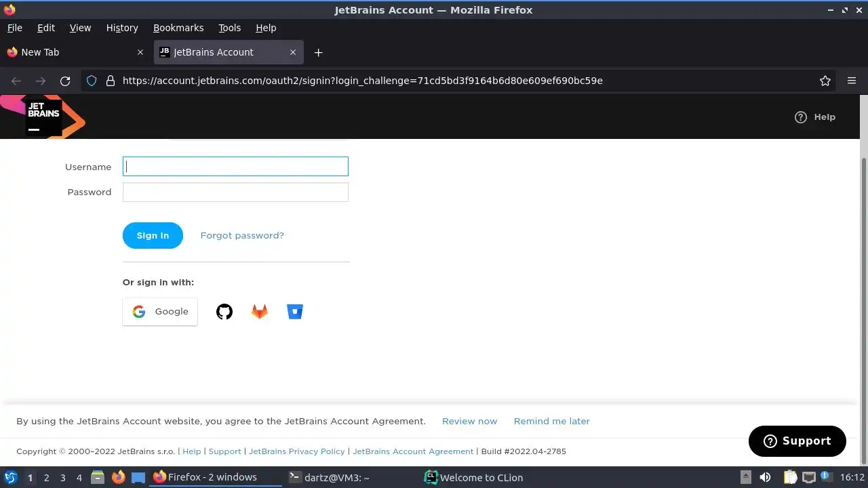Image resolution: width=868 pixels, height=488 pixels.
Task: Bookmark this page with star icon
Action: click(x=825, y=81)
